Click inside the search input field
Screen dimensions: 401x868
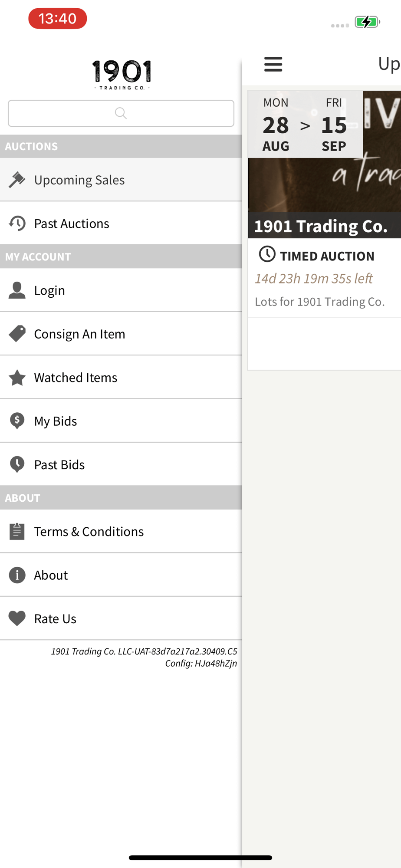point(121,113)
